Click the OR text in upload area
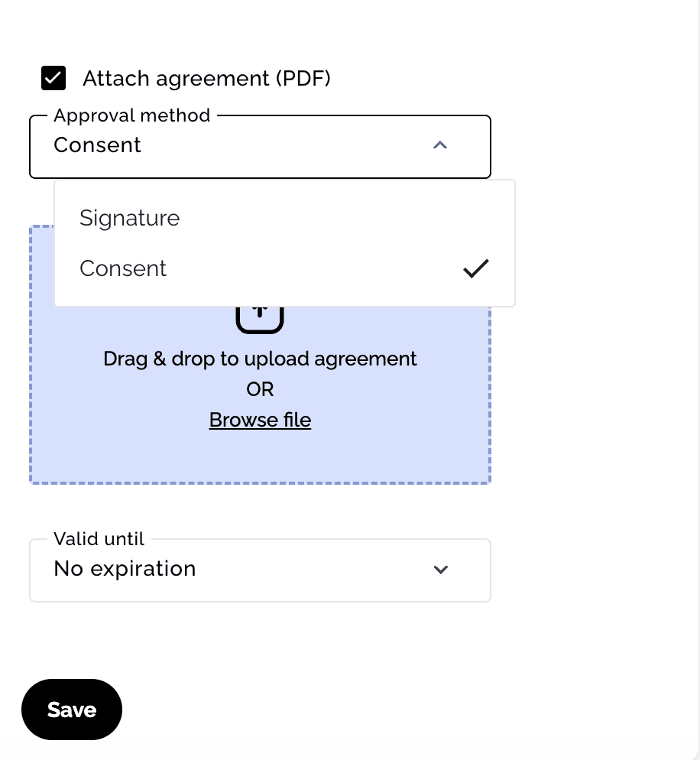Image resolution: width=700 pixels, height=760 pixels. [260, 389]
